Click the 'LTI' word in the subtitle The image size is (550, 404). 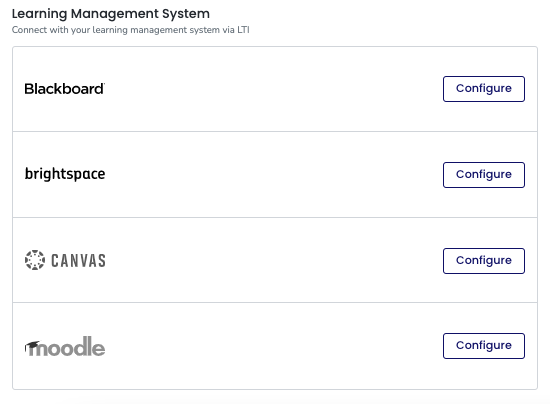pyautogui.click(x=243, y=30)
